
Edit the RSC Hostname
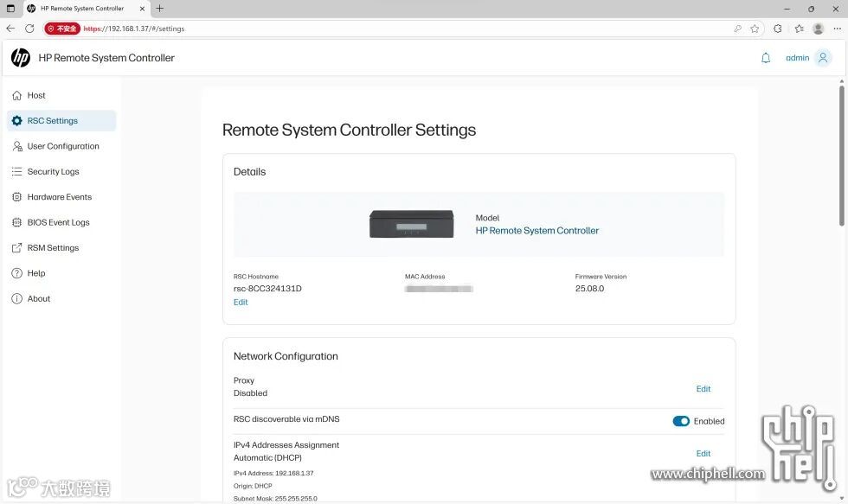(x=241, y=302)
